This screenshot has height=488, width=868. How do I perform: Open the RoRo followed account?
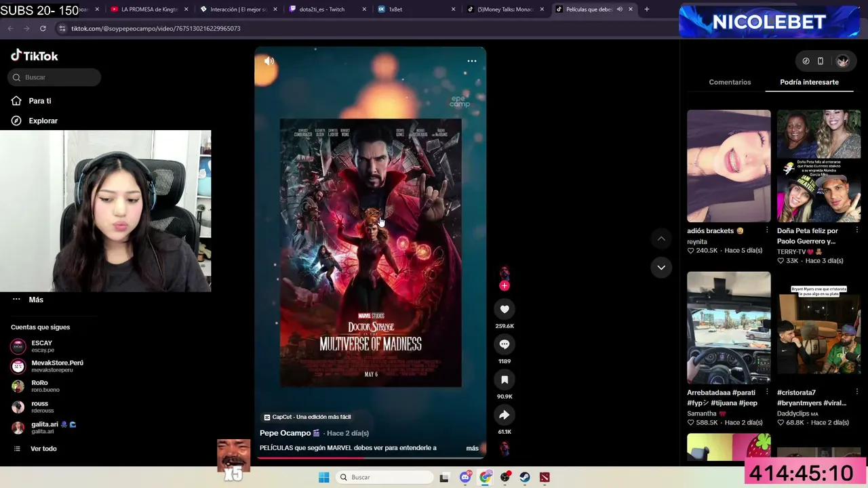37,386
